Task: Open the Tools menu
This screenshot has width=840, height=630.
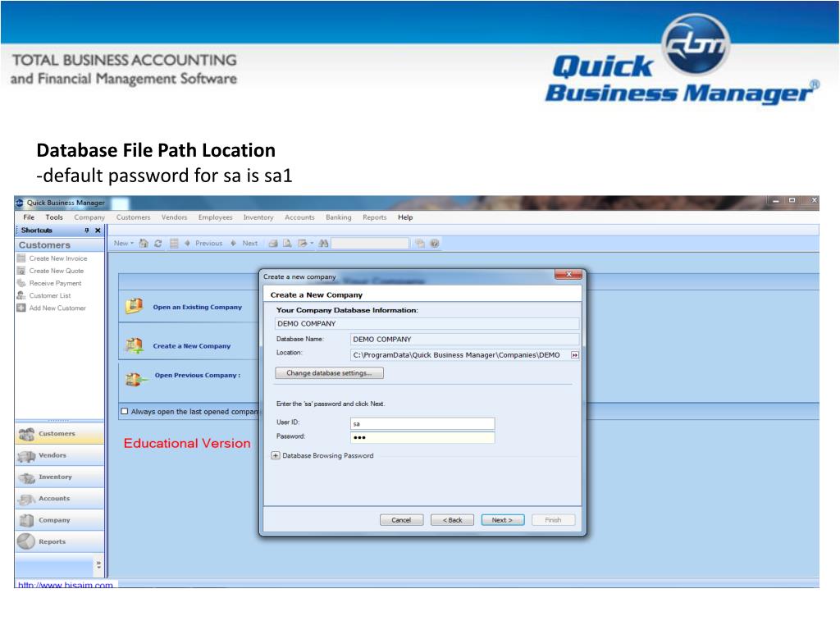Action: (54, 217)
